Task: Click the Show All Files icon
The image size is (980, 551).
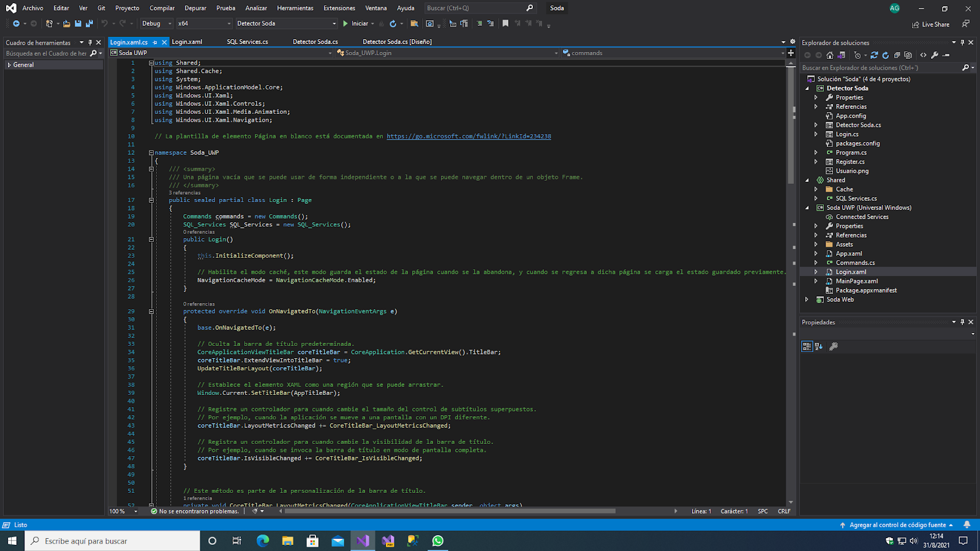Action: 908,55
